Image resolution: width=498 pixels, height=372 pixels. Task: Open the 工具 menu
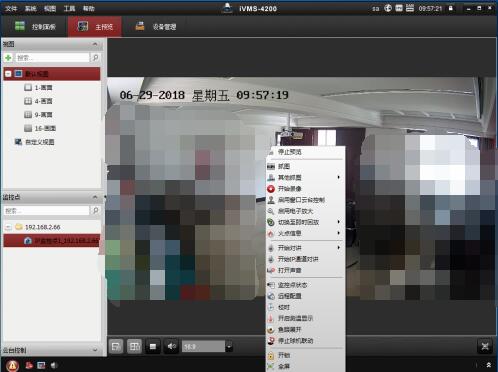(69, 8)
